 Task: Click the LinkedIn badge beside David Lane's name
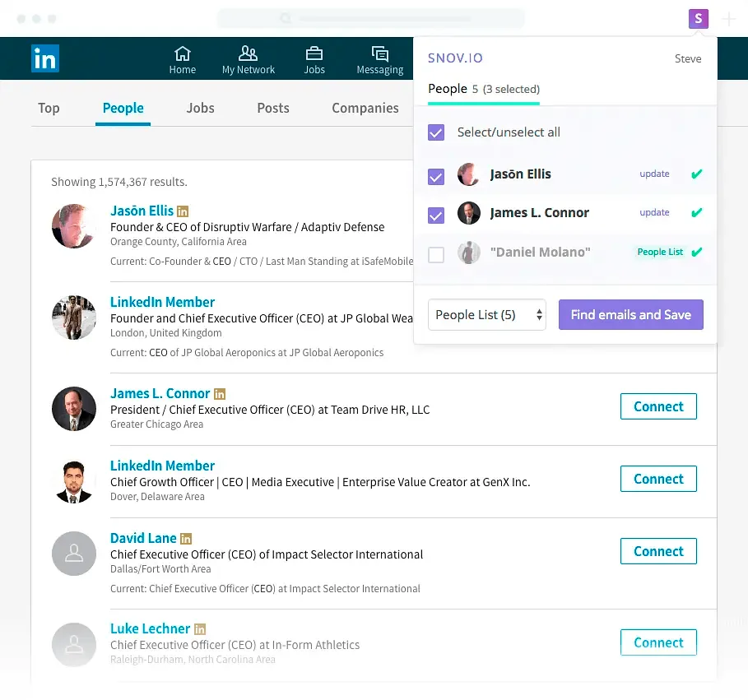point(185,537)
